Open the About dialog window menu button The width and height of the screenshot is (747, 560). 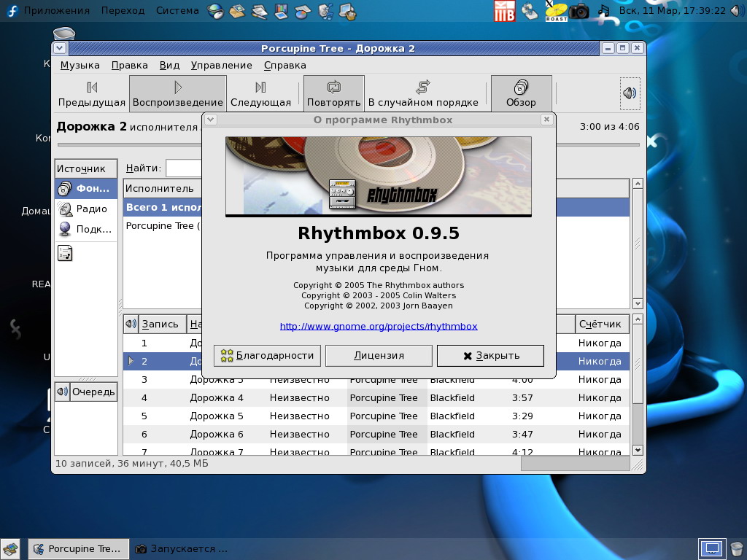(x=211, y=120)
